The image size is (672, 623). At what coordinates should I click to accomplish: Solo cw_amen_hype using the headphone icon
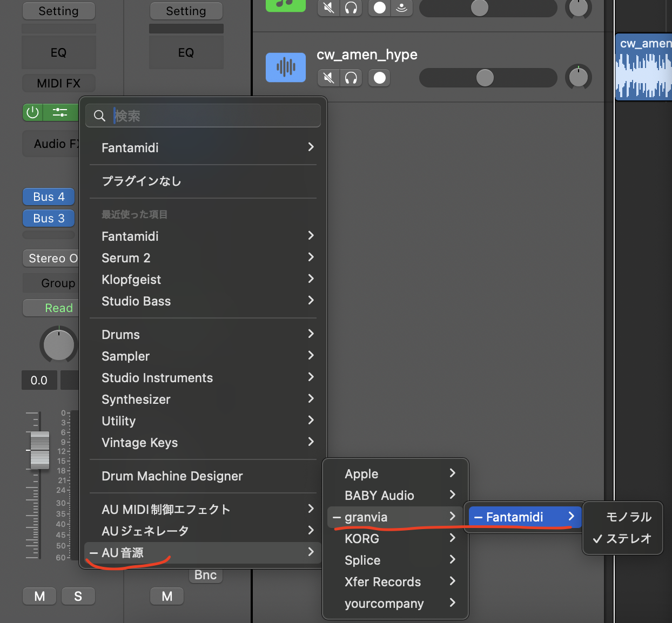(x=351, y=78)
